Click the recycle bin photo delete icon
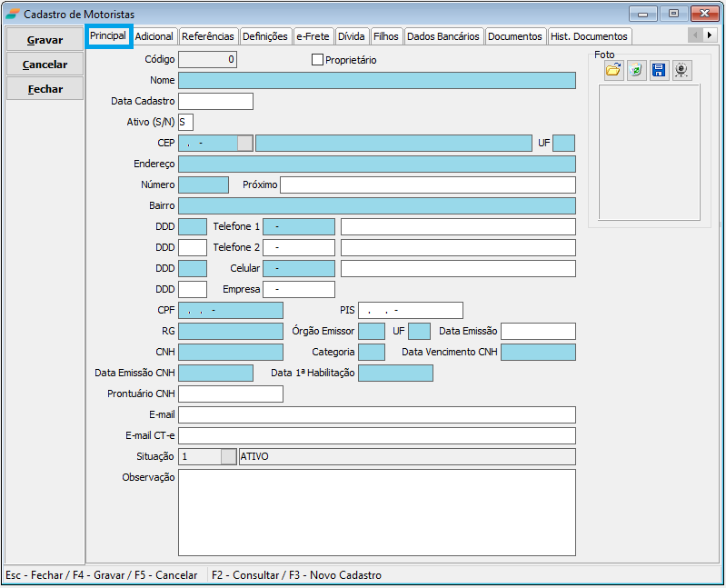The image size is (726, 588). pyautogui.click(x=636, y=71)
